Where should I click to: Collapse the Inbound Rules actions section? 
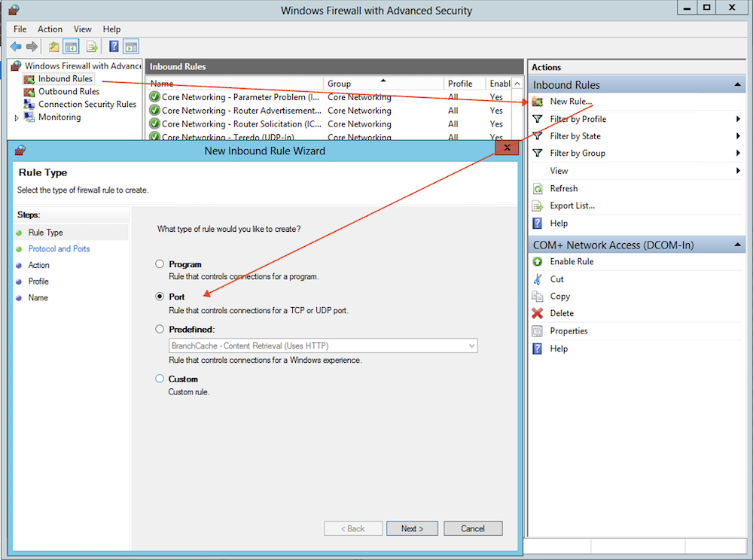point(737,85)
